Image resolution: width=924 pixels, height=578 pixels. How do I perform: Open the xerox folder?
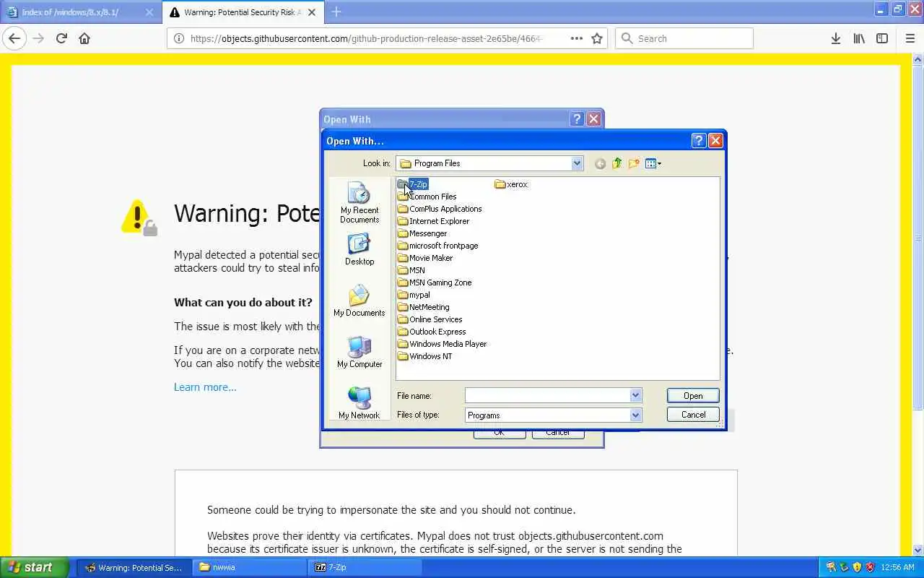coord(511,184)
